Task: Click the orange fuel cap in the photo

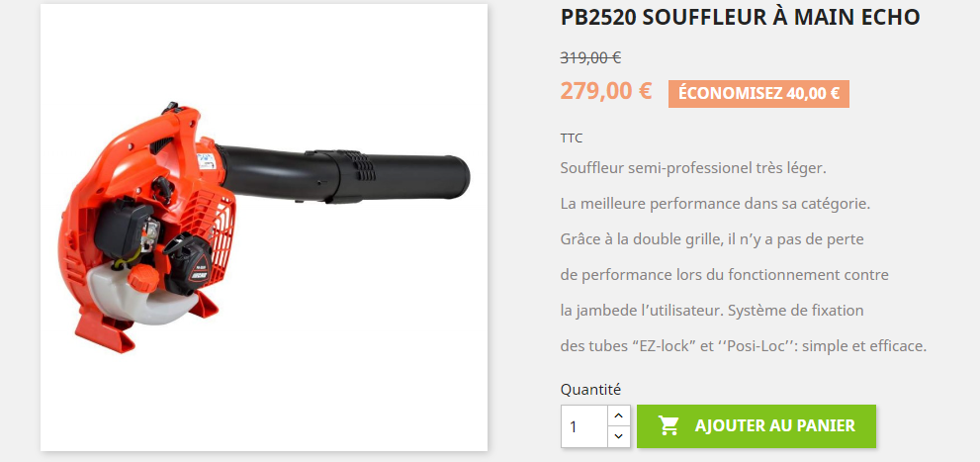Action: [143, 277]
